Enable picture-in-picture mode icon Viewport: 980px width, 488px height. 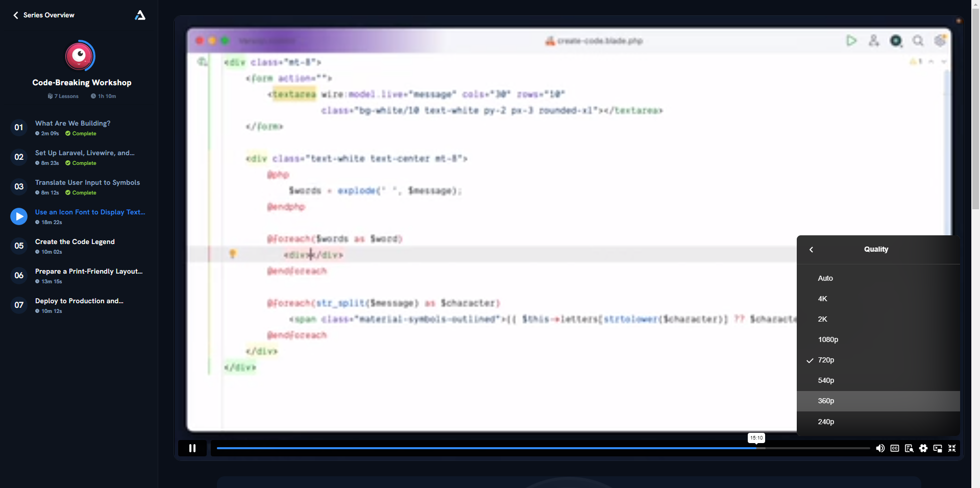pyautogui.click(x=938, y=448)
